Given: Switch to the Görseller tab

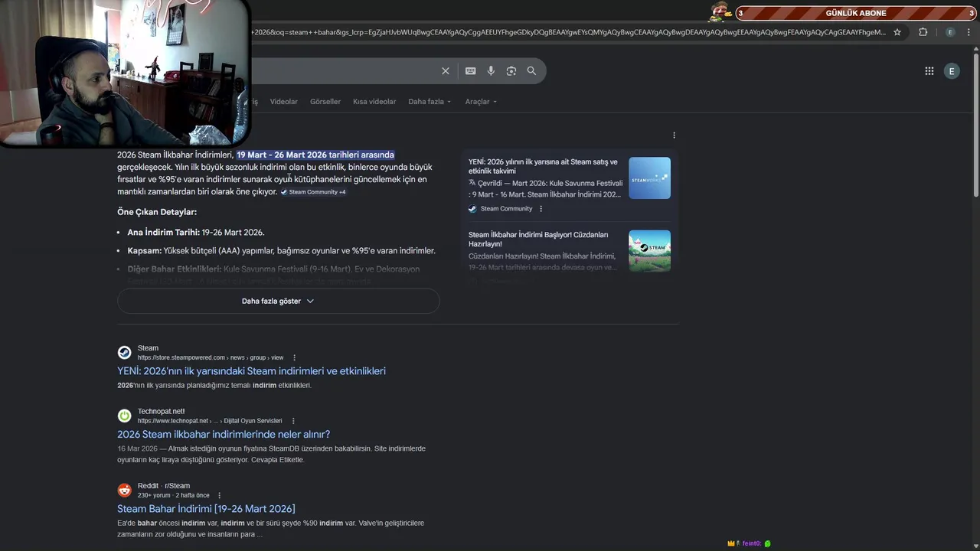Looking at the screenshot, I should pyautogui.click(x=325, y=102).
